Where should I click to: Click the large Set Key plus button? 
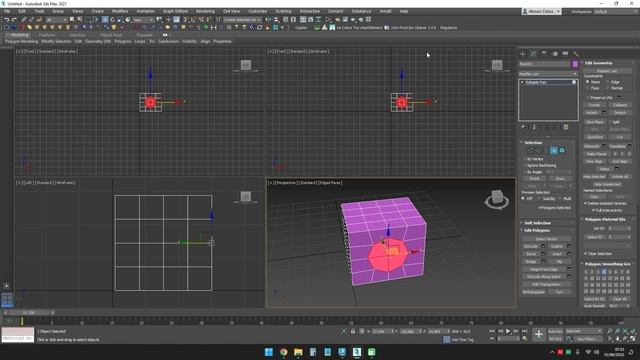point(539,335)
